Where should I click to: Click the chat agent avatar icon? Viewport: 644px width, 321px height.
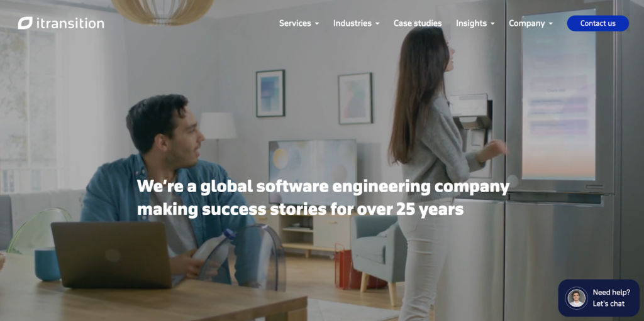click(576, 298)
